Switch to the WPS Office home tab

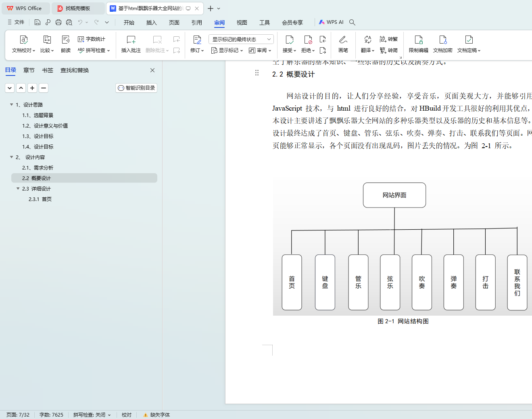[x=25, y=8]
